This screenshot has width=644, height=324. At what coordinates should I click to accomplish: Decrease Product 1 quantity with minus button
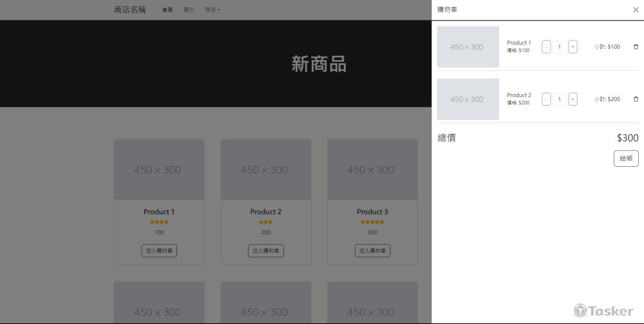pyautogui.click(x=546, y=46)
